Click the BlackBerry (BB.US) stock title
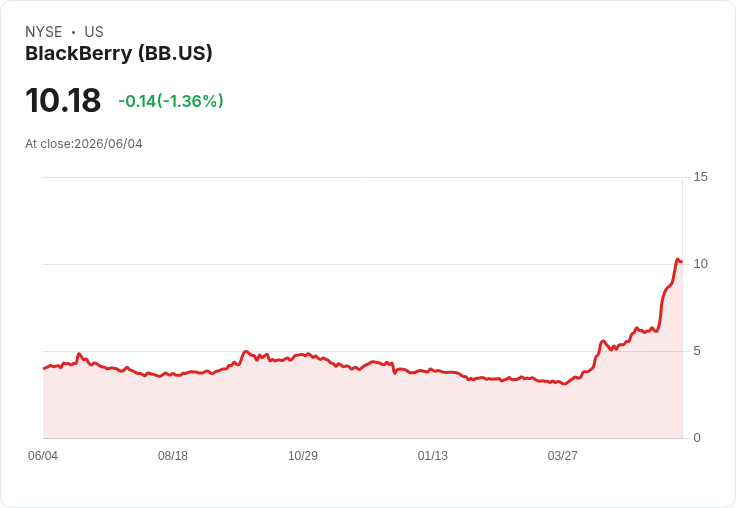 [119, 53]
